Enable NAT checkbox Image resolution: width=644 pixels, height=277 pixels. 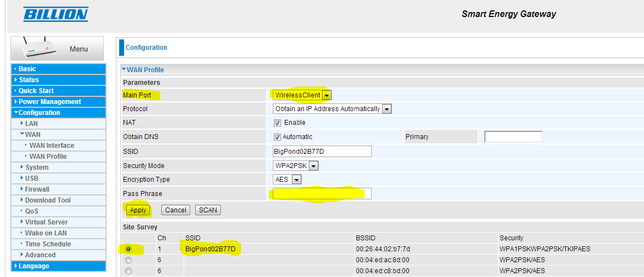click(x=278, y=123)
